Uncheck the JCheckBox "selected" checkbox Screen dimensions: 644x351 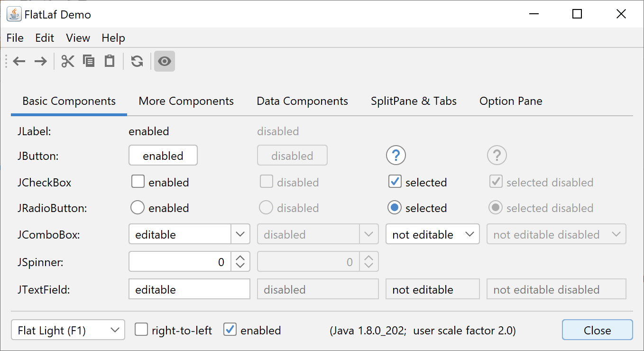tap(395, 182)
